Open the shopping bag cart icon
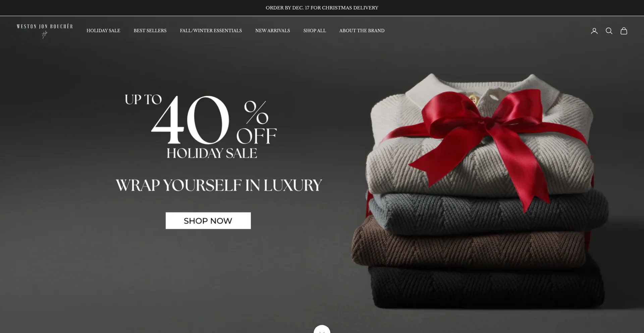Screen dimensions: 644x333 [x=624, y=31]
